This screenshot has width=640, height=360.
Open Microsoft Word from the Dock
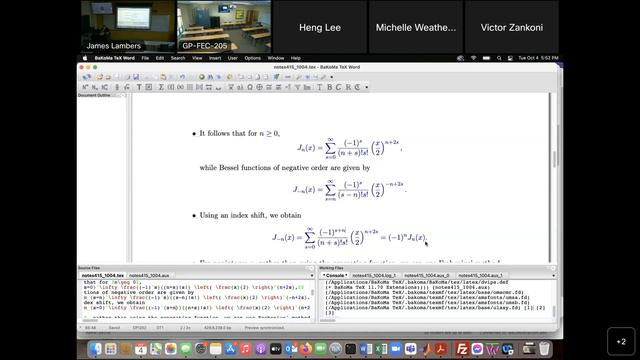[x=365, y=349]
